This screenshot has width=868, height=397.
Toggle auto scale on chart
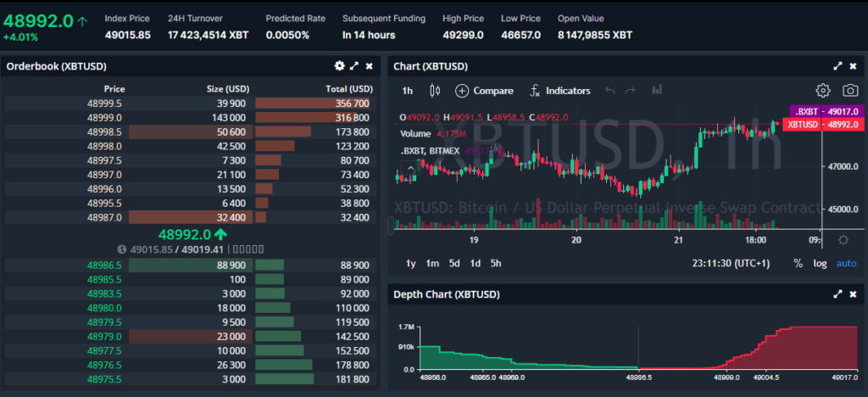coord(847,264)
